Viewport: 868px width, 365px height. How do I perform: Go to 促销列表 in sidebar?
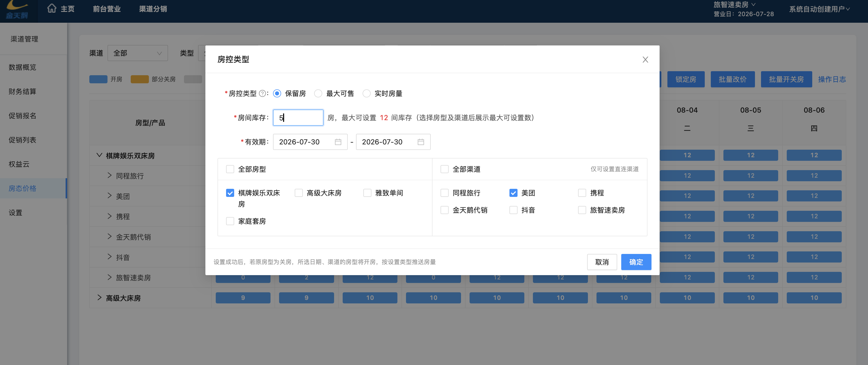tap(22, 140)
